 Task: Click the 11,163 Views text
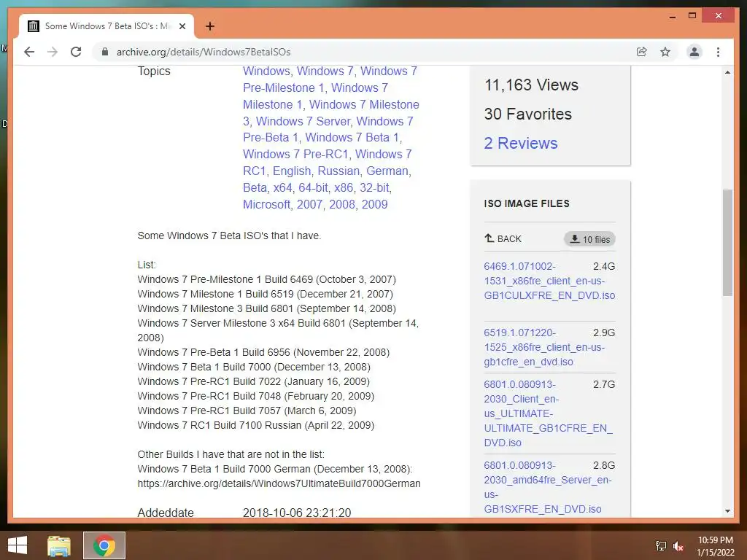point(531,85)
